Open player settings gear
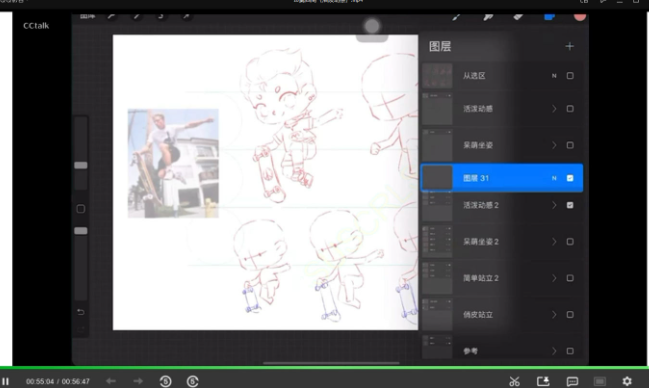Image resolution: width=649 pixels, height=388 pixels. click(627, 381)
